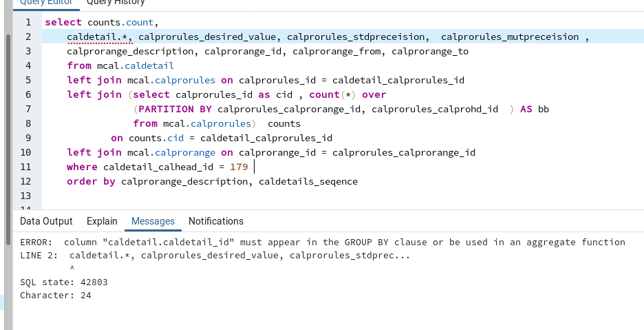Click line number 11 in the gutter
This screenshot has height=330, width=644.
point(26,167)
